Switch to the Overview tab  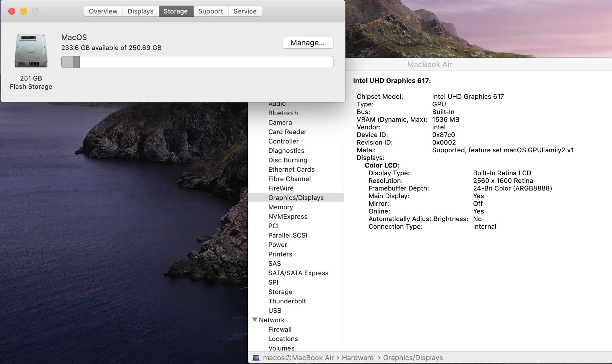pyautogui.click(x=103, y=11)
